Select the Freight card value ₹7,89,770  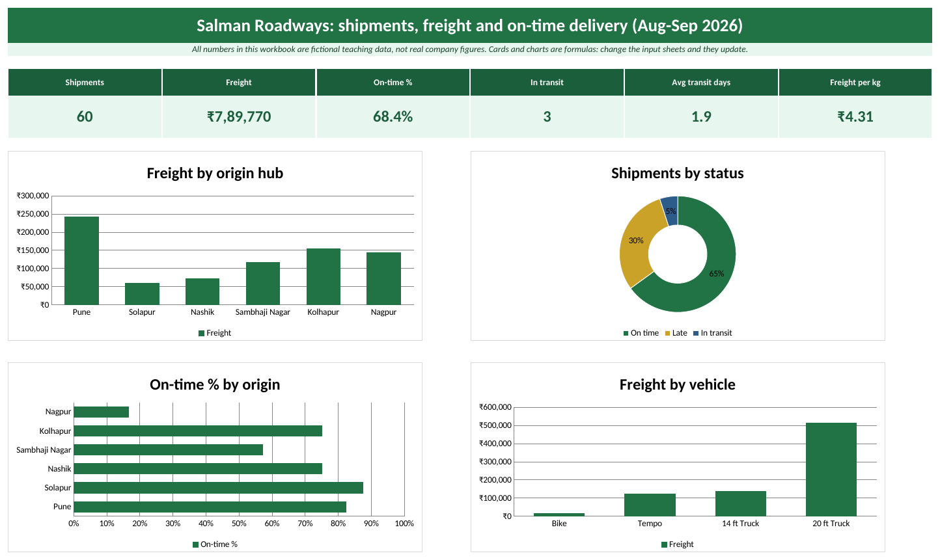point(239,116)
